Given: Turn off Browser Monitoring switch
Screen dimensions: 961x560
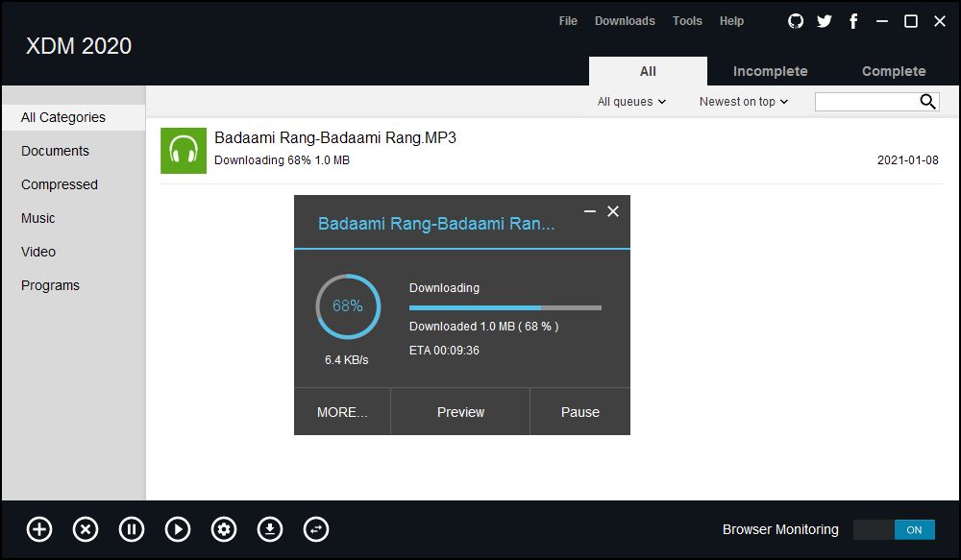Looking at the screenshot, I should (894, 530).
